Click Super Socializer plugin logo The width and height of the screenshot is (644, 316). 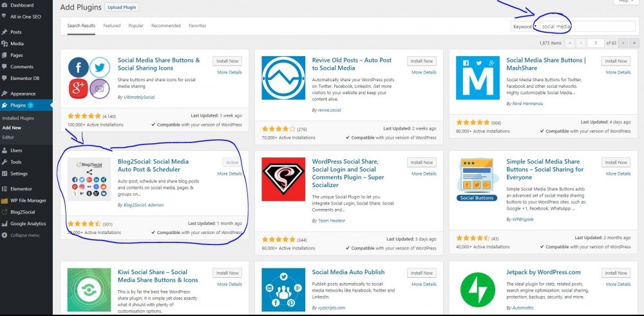[x=283, y=179]
